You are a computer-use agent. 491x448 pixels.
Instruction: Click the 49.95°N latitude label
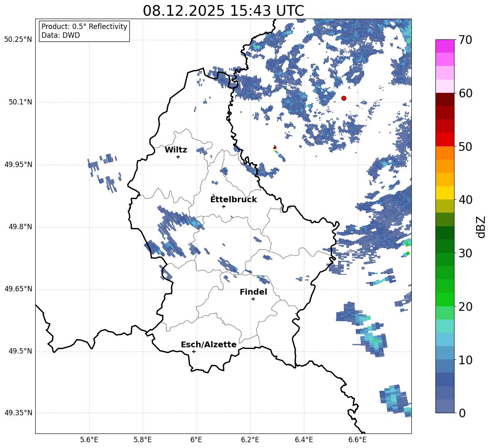(x=18, y=165)
